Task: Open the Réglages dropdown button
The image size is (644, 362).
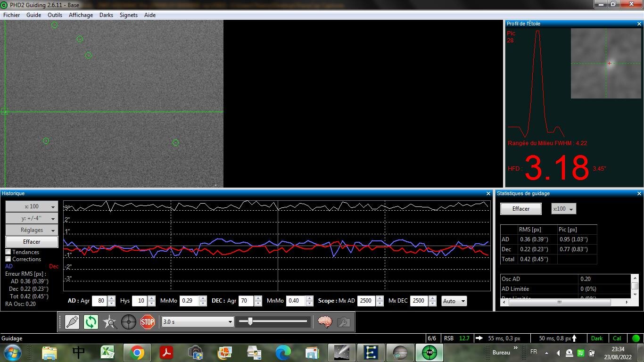Action: (32, 230)
